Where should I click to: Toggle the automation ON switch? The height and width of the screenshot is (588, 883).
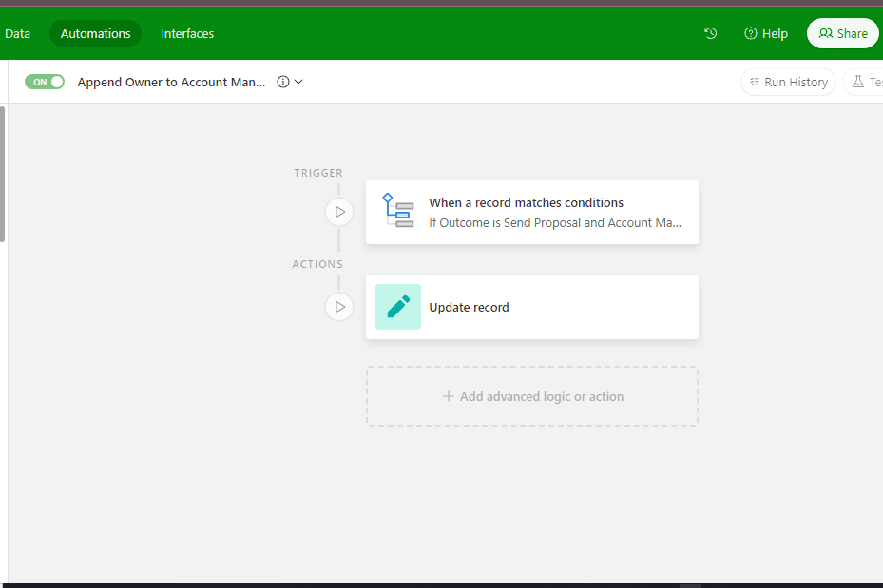click(x=45, y=83)
